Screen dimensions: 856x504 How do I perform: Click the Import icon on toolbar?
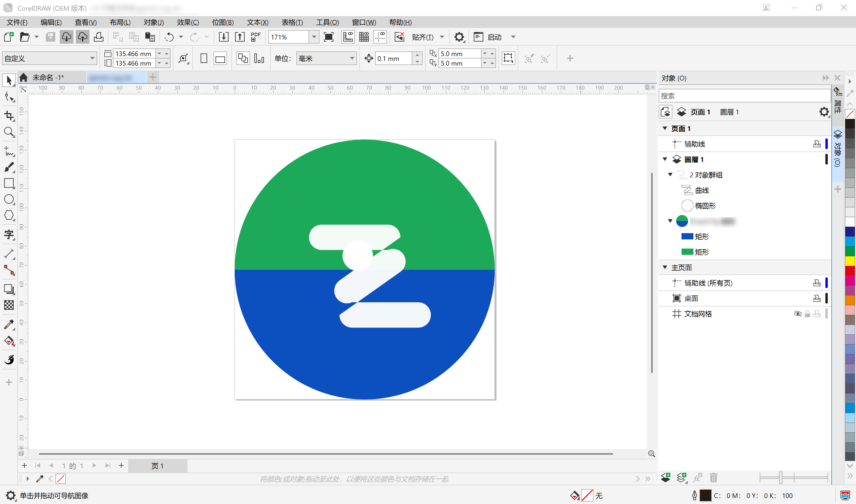[x=223, y=37]
